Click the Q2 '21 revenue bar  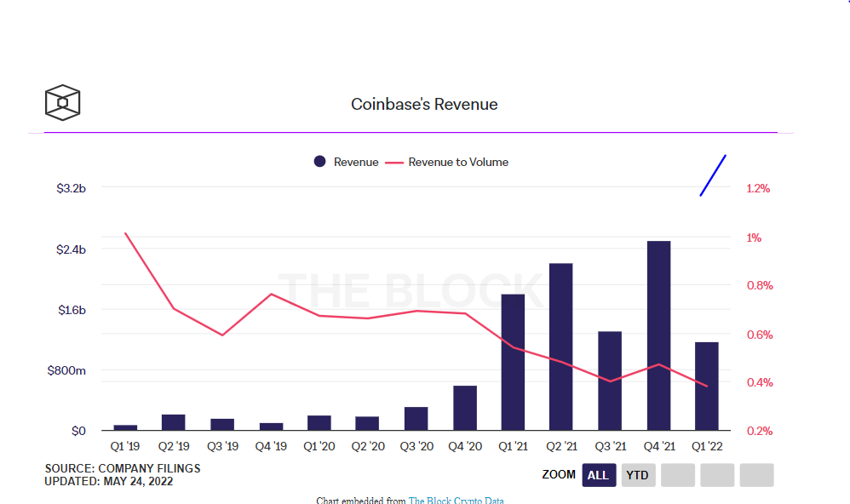point(561,346)
